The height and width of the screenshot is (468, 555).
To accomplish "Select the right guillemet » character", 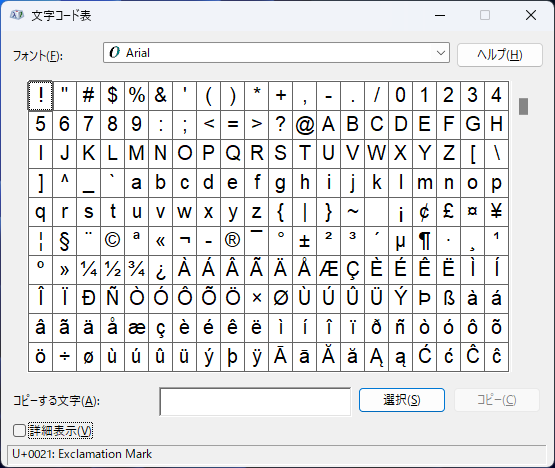I will pyautogui.click(x=64, y=270).
